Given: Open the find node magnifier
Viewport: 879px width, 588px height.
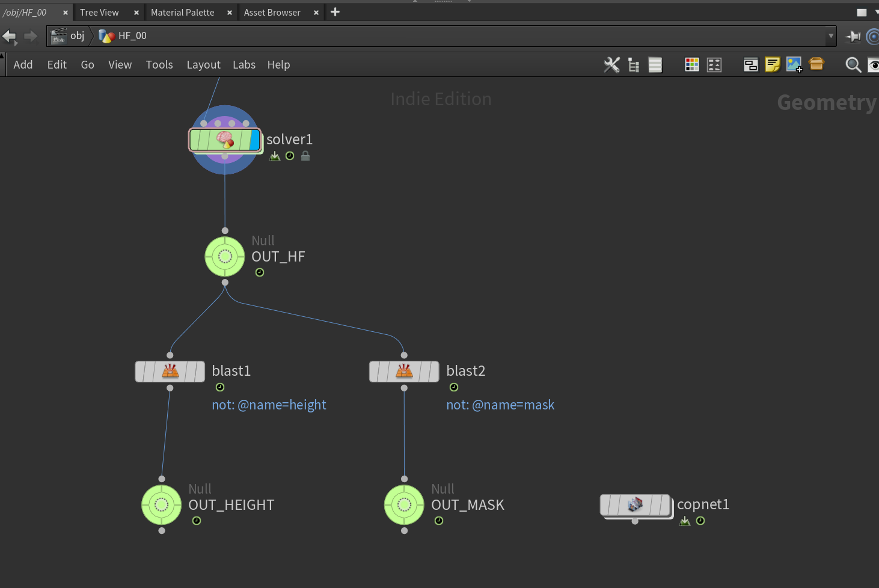Looking at the screenshot, I should click(x=853, y=65).
